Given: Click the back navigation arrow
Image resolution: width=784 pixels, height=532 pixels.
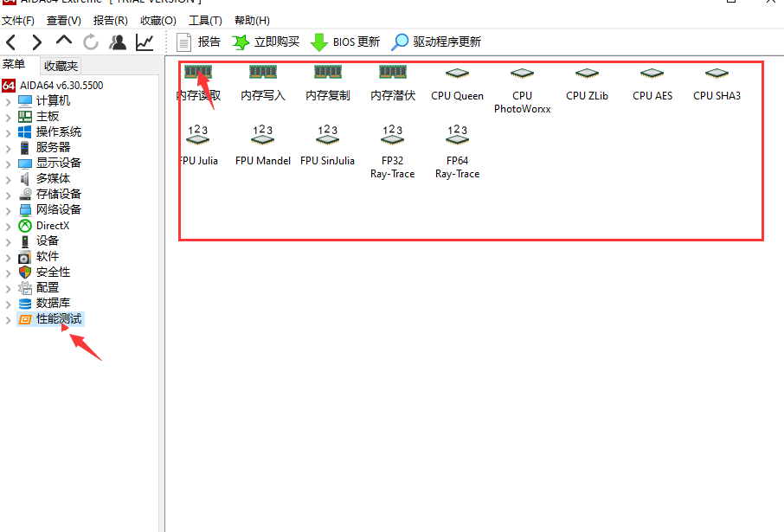Looking at the screenshot, I should (x=10, y=42).
